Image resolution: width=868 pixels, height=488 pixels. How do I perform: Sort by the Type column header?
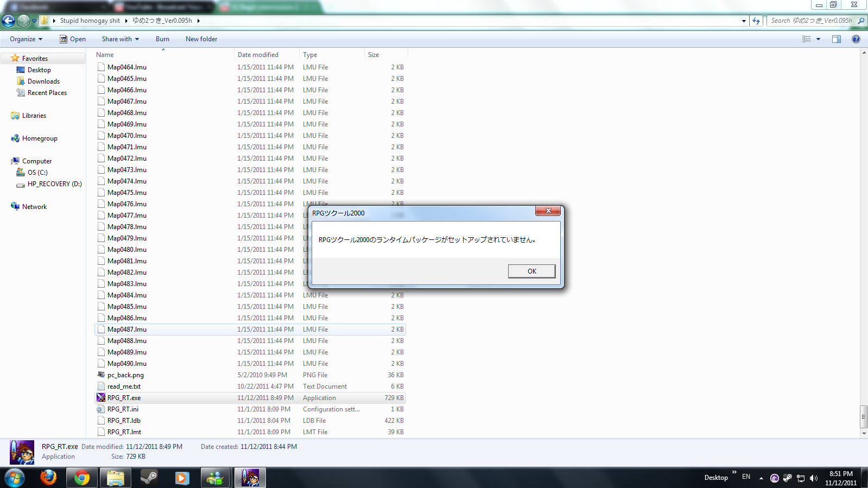[x=332, y=55]
